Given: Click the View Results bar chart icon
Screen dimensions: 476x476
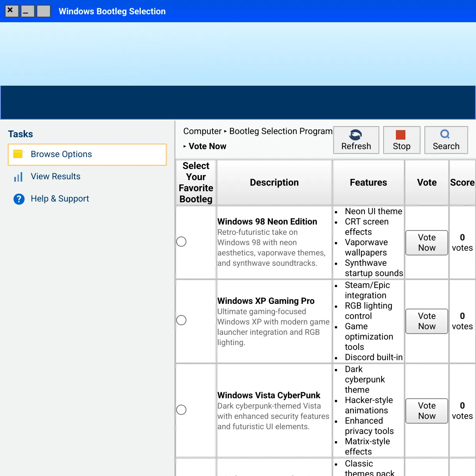Looking at the screenshot, I should pyautogui.click(x=18, y=177).
